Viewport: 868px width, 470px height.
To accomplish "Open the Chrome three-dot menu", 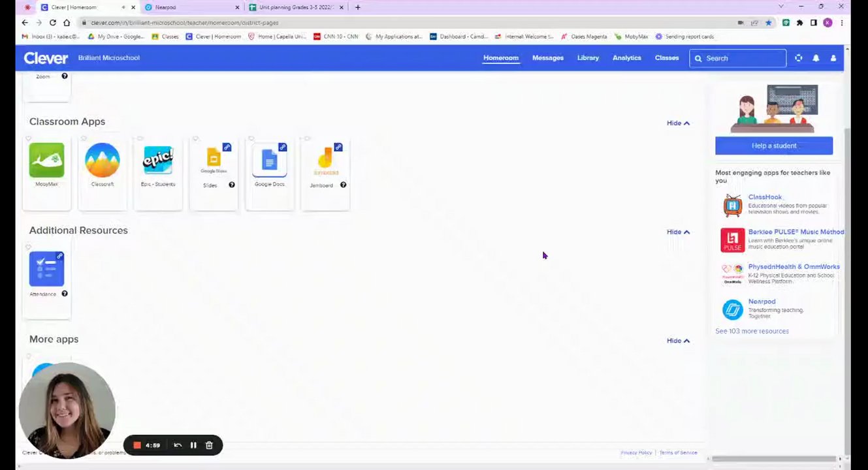I will (841, 22).
